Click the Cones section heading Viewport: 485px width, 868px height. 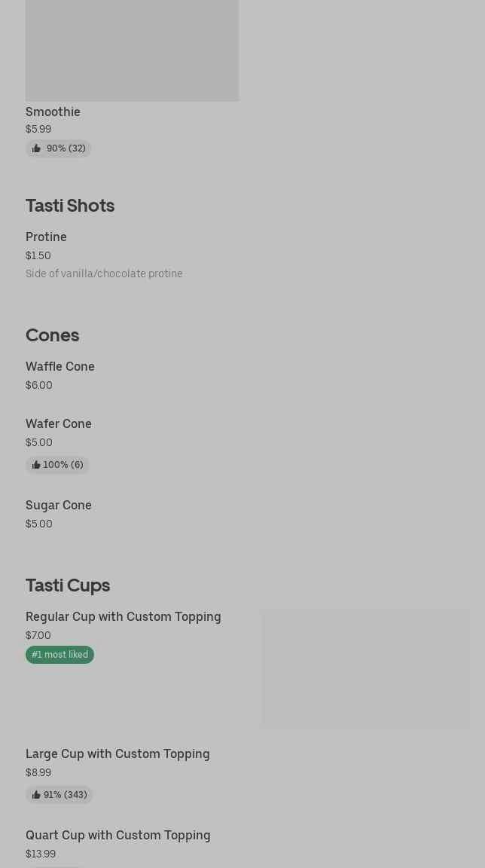pos(52,335)
